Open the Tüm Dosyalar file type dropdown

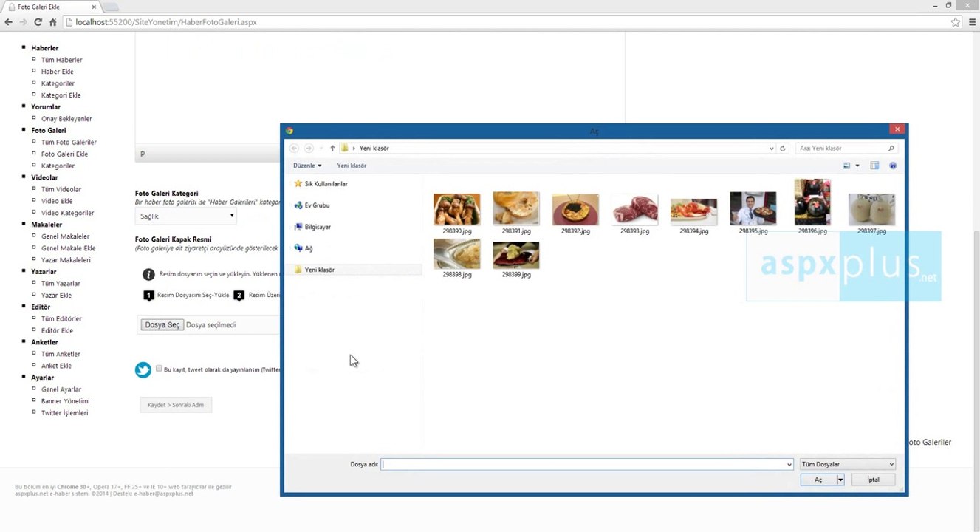pos(848,464)
